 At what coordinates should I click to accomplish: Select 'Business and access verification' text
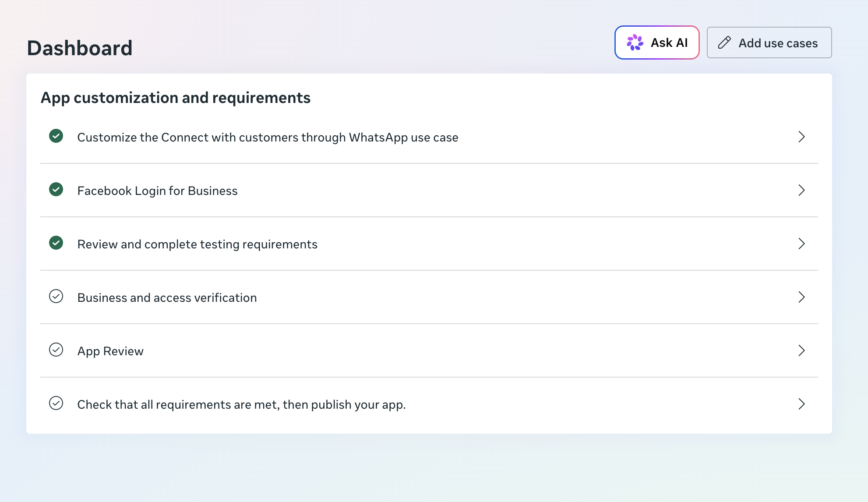tap(167, 298)
